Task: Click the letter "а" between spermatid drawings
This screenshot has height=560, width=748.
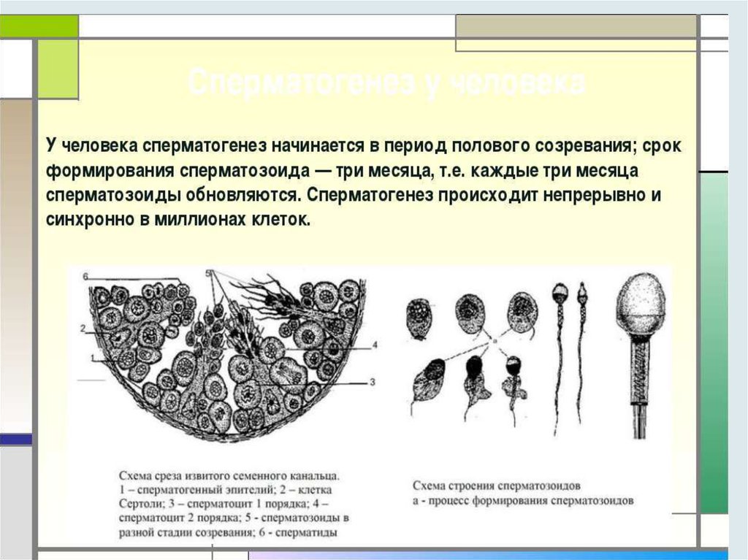Action: pyautogui.click(x=495, y=342)
